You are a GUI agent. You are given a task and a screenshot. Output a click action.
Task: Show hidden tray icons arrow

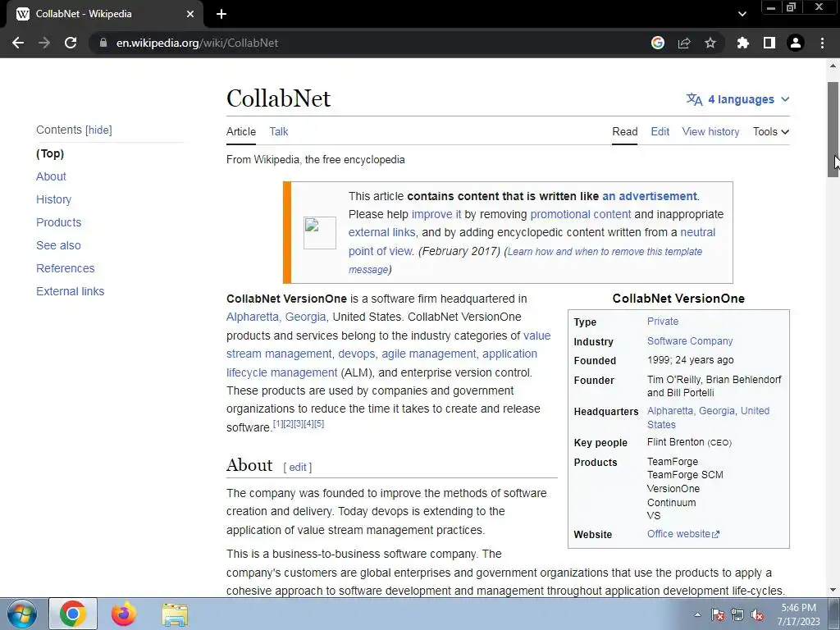point(697,614)
